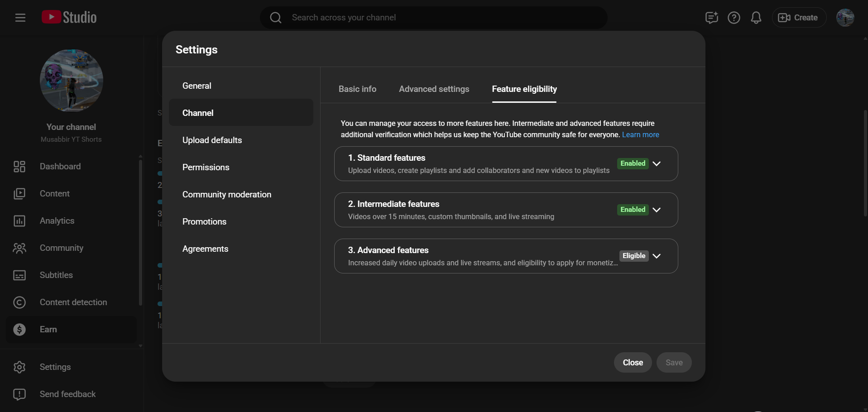This screenshot has width=868, height=412.
Task: Open the notifications bell
Action: point(756,18)
